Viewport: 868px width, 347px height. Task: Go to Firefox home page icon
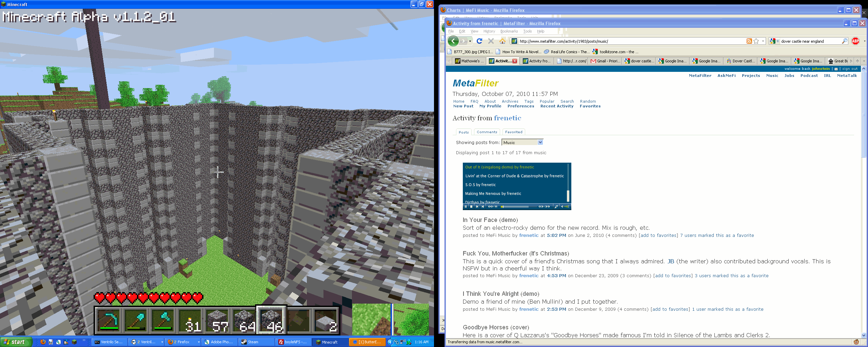(502, 41)
